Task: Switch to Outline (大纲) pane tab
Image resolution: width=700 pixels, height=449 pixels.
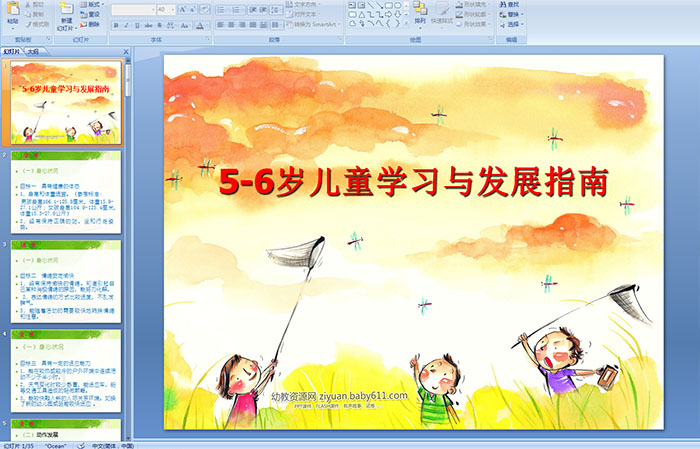Action: point(33,51)
